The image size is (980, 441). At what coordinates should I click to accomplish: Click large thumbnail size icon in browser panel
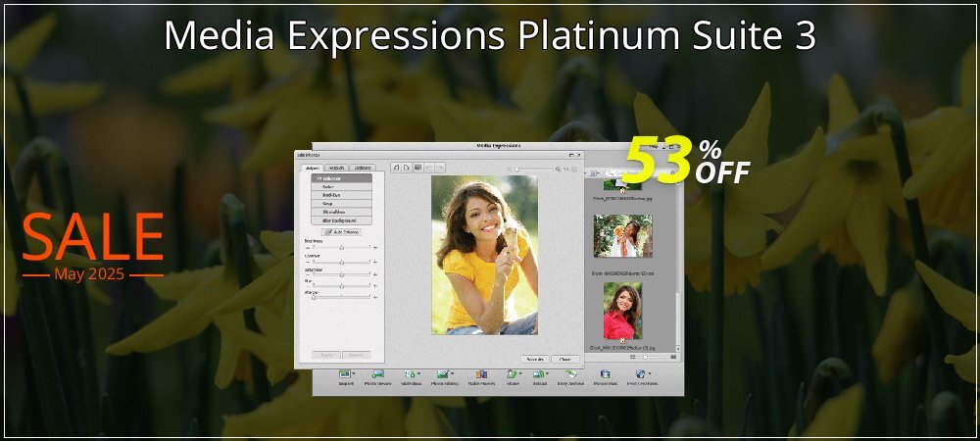pos(673,357)
